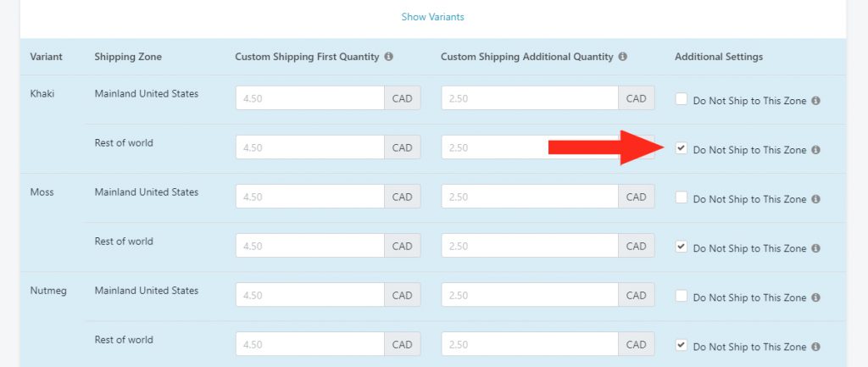Image resolution: width=868 pixels, height=367 pixels.
Task: Check Do Not Ship for Moss Mainland United States
Action: [x=682, y=197]
